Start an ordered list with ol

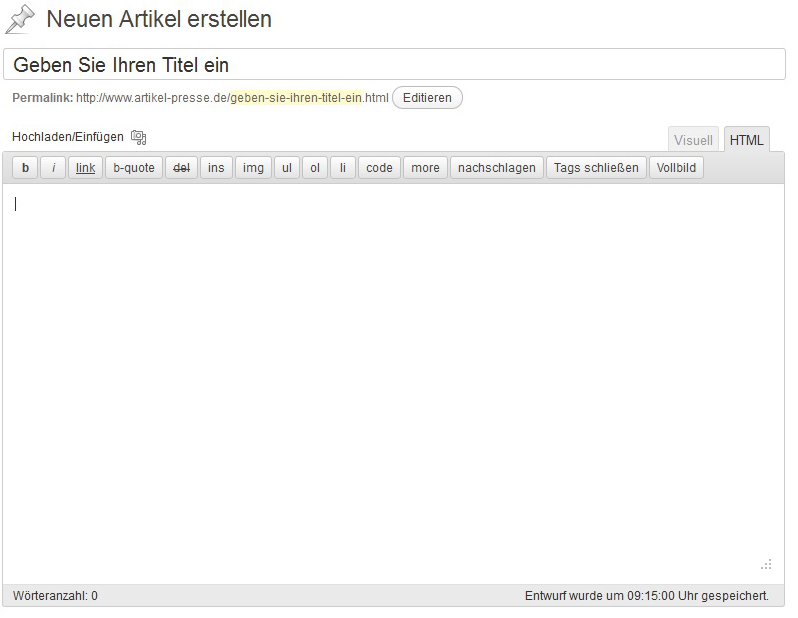[315, 168]
